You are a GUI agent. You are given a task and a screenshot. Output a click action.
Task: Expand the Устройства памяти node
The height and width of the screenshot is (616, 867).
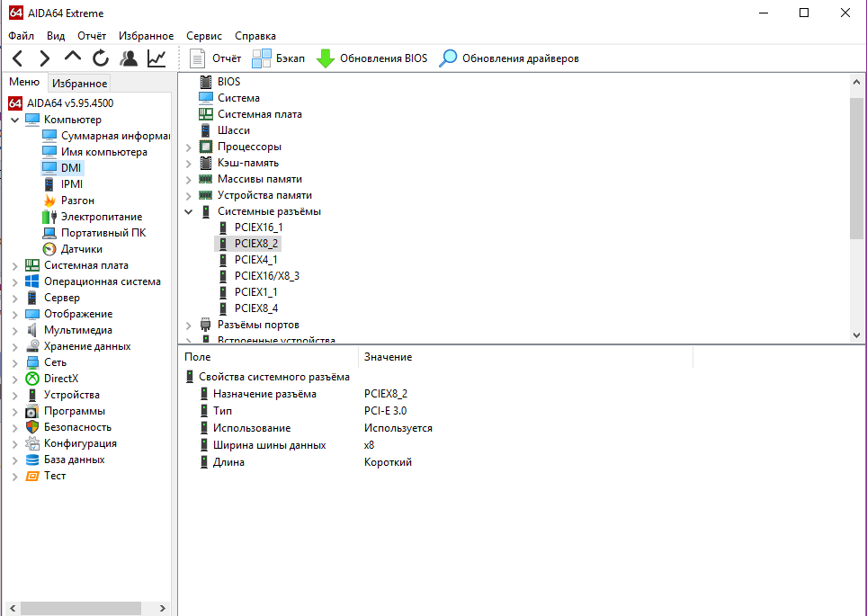189,196
